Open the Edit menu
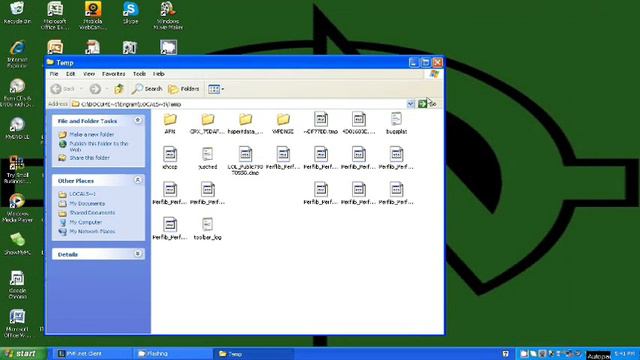This screenshot has width=640, height=360. pos(71,74)
